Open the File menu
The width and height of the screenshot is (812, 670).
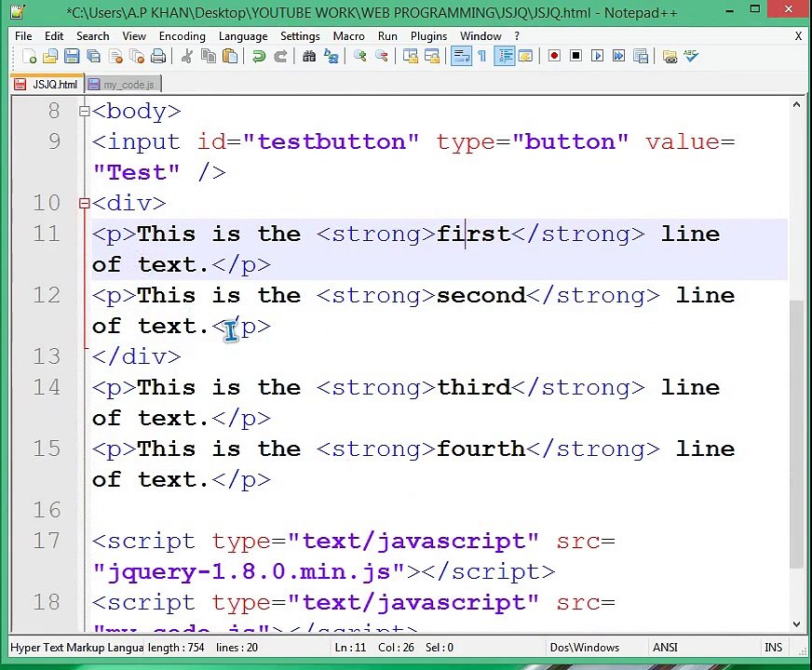pos(23,35)
